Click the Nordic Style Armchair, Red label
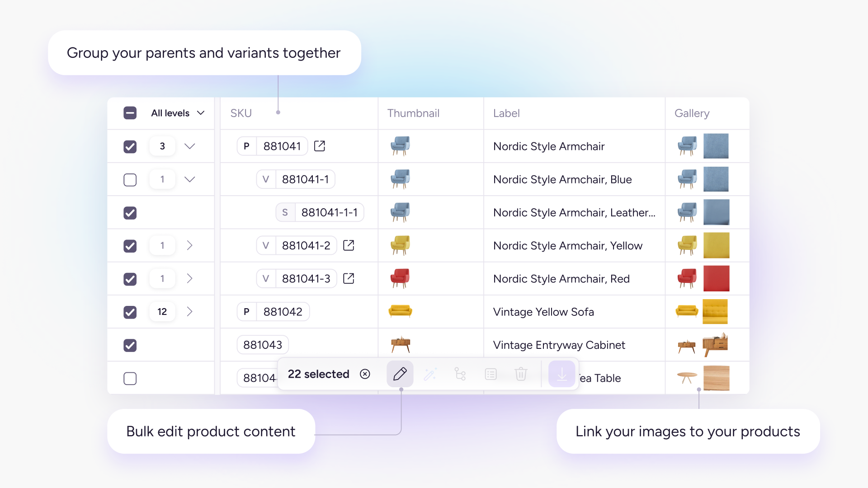The image size is (868, 488). tap(561, 279)
